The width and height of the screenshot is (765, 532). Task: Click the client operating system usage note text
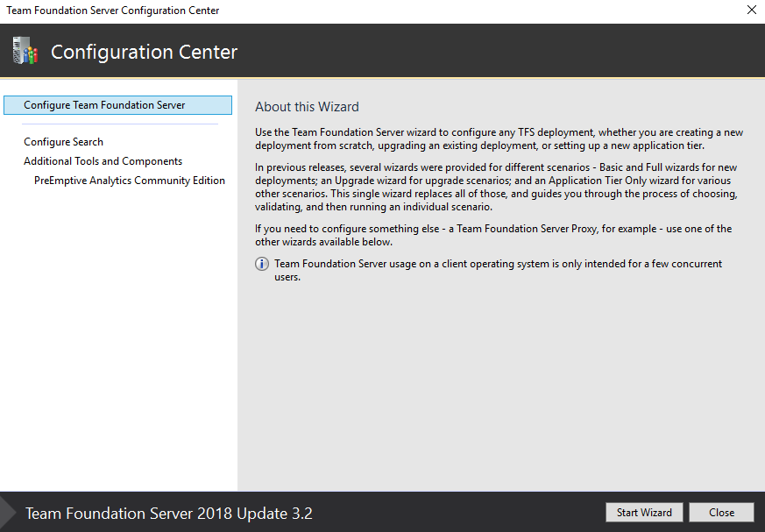pos(498,270)
